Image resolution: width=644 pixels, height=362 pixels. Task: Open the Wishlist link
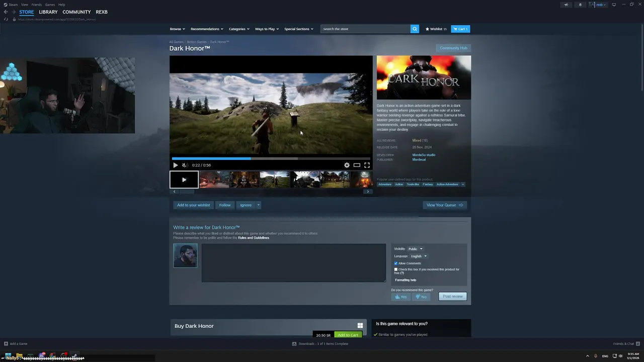point(436,29)
